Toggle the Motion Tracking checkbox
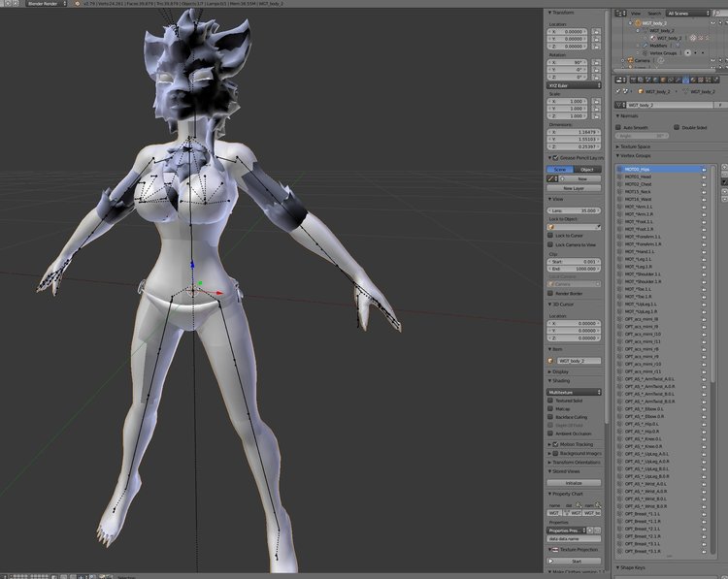 tap(555, 444)
